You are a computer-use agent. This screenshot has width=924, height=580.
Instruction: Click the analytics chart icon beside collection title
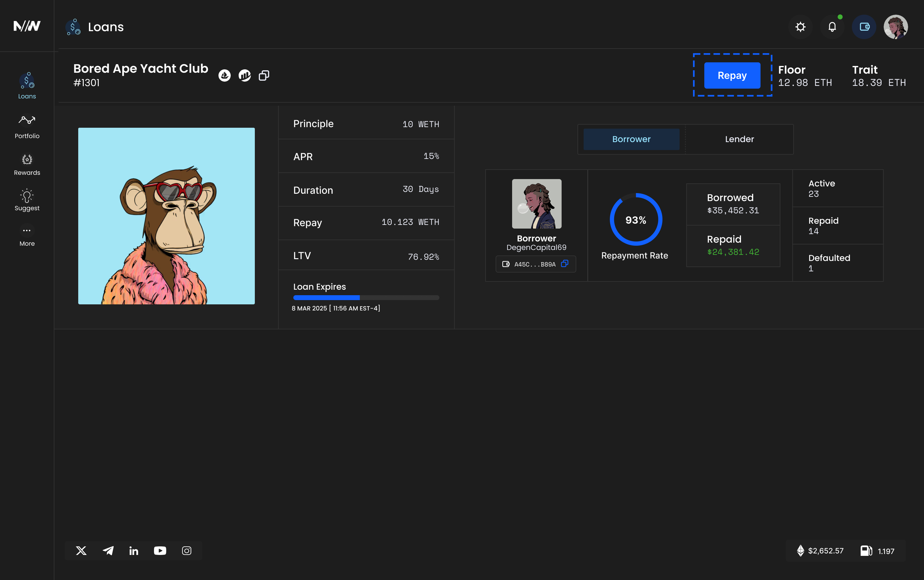coord(244,75)
